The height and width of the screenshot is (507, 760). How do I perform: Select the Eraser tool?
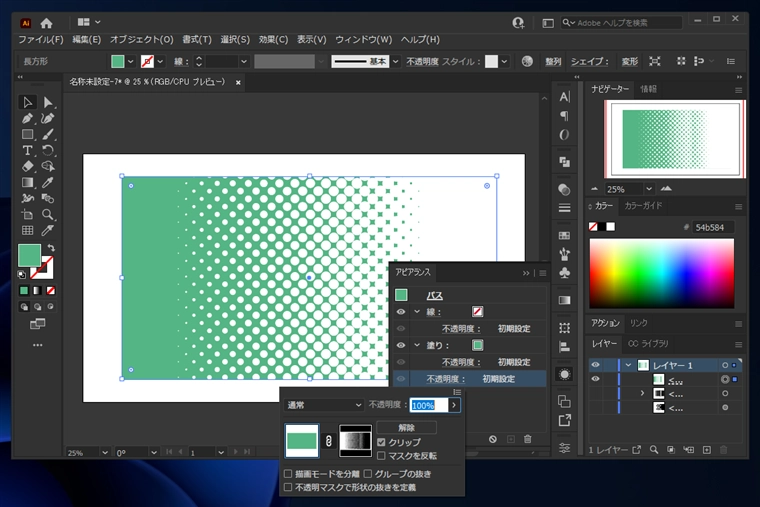[27, 166]
